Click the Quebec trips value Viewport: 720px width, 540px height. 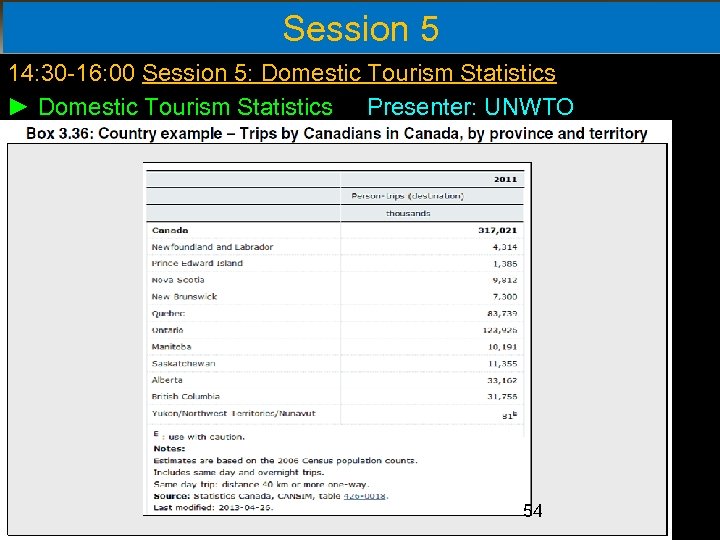[x=502, y=314]
